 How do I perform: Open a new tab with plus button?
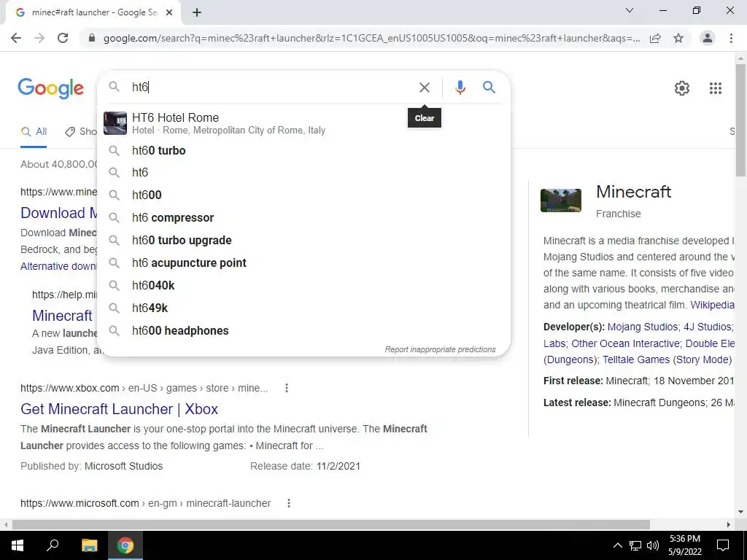point(197,12)
